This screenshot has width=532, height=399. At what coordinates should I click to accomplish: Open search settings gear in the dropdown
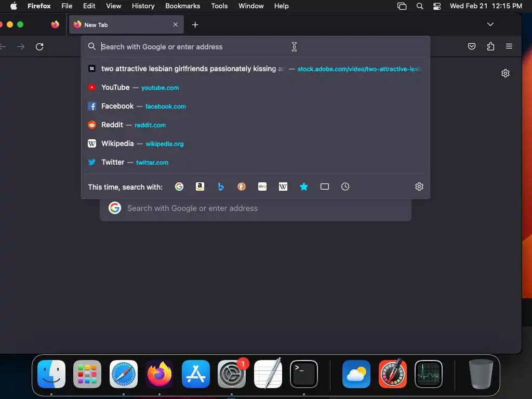(x=419, y=187)
